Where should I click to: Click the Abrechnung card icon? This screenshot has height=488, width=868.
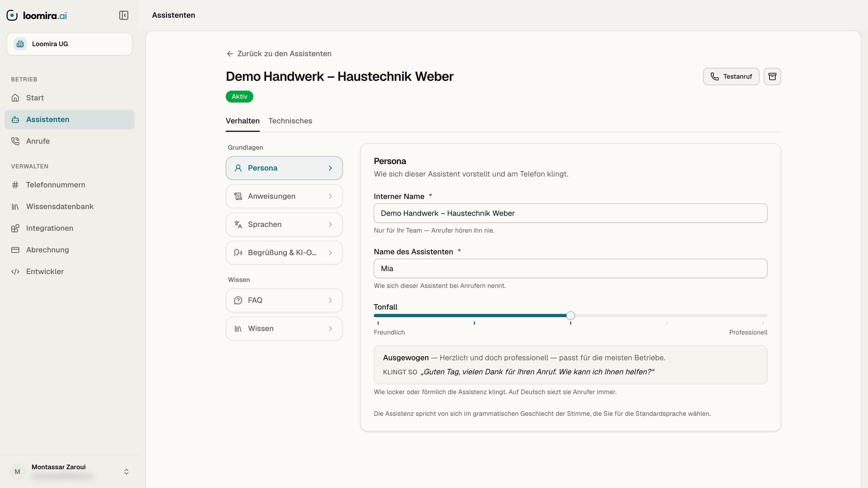15,250
